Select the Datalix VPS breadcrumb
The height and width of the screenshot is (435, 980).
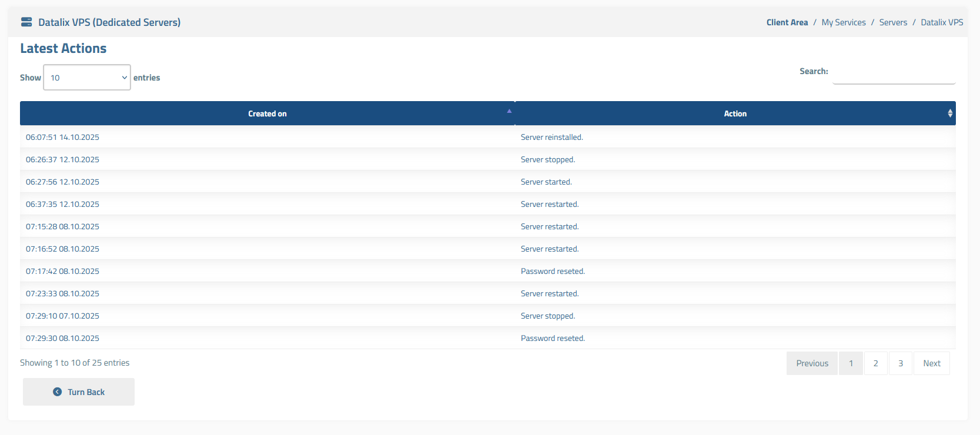pos(941,22)
